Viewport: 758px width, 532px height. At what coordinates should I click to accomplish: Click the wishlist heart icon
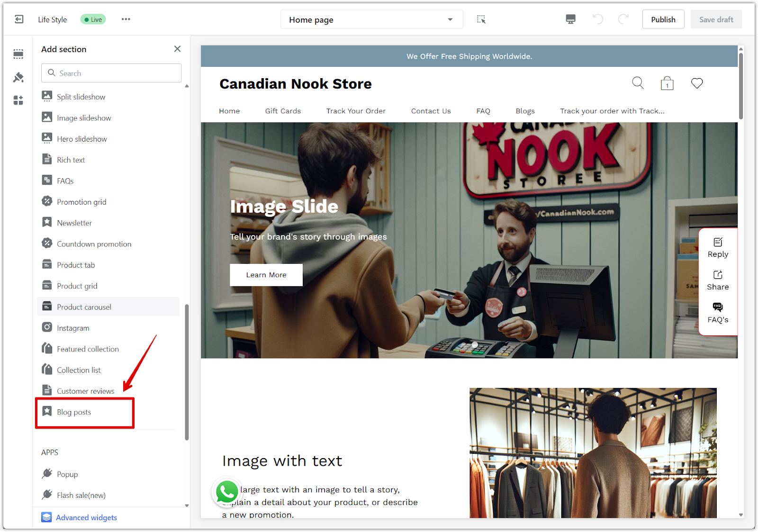point(697,83)
